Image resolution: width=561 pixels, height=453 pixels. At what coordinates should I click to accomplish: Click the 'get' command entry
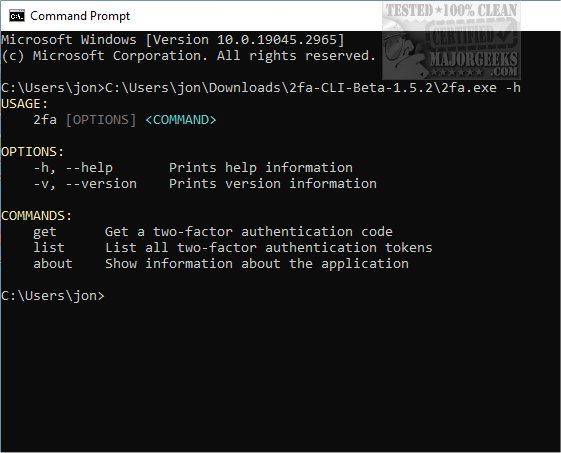pyautogui.click(x=45, y=232)
